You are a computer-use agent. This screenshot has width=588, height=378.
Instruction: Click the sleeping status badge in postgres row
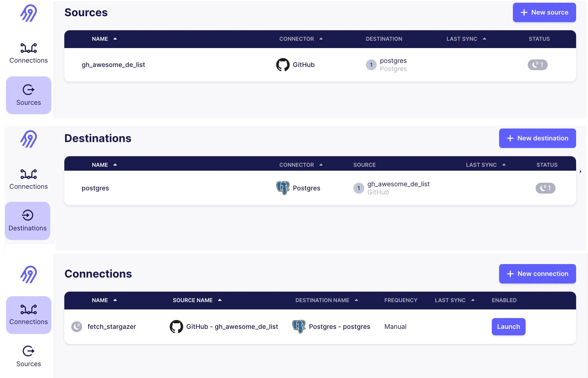[x=545, y=188]
